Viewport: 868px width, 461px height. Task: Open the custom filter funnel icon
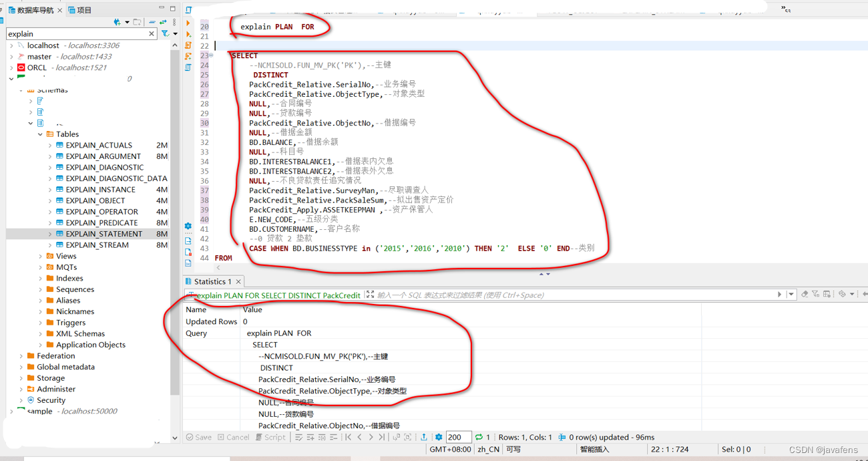[816, 294]
